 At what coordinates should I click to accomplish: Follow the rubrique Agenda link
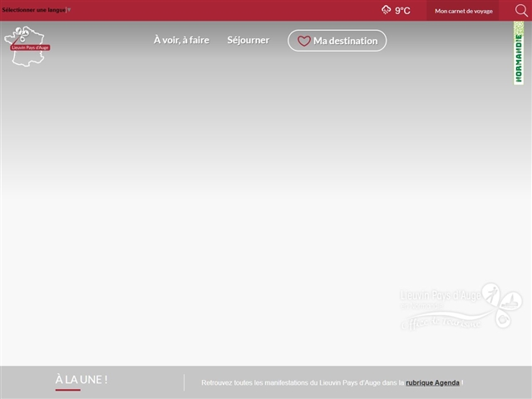click(x=433, y=382)
